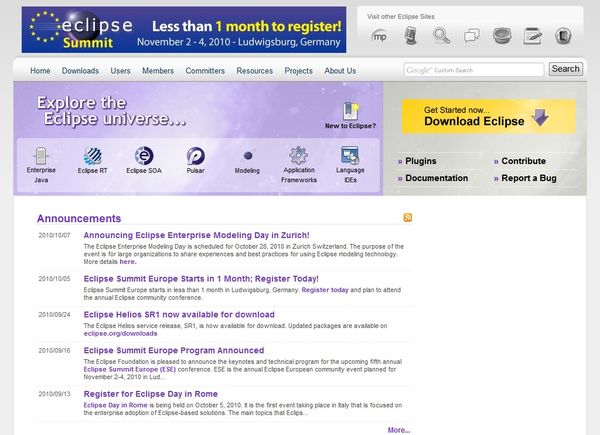Follow the 'here.' link for more details

pos(128,262)
